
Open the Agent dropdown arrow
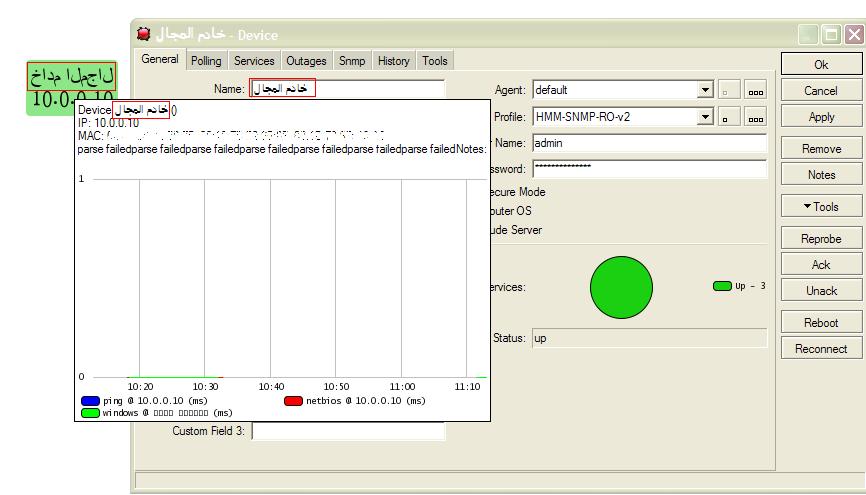tap(705, 89)
